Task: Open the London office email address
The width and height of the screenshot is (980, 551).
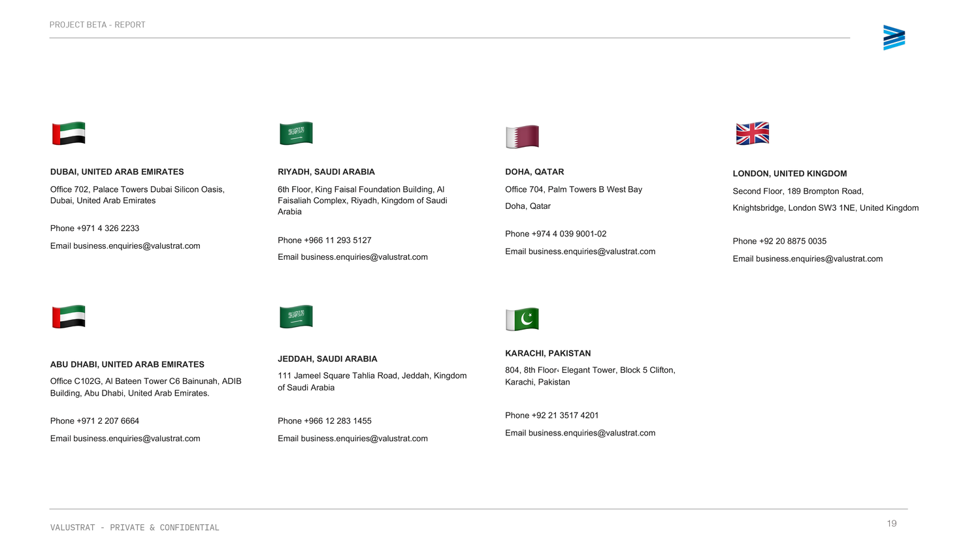Action: [x=819, y=259]
